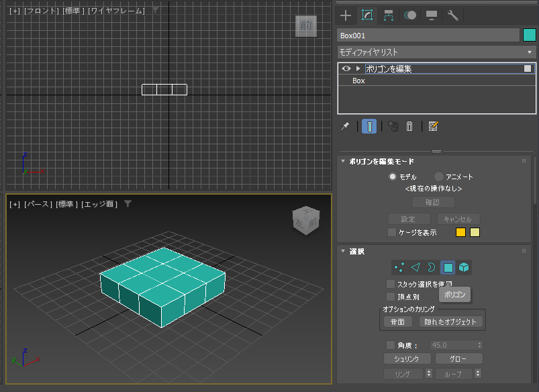Enable the ケージを表示 checkbox

tap(392, 232)
